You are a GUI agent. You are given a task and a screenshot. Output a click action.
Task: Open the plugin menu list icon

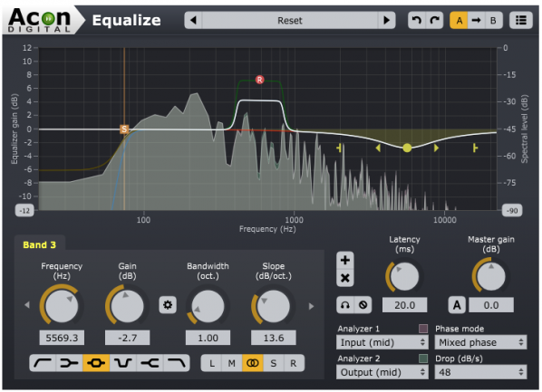pyautogui.click(x=521, y=21)
